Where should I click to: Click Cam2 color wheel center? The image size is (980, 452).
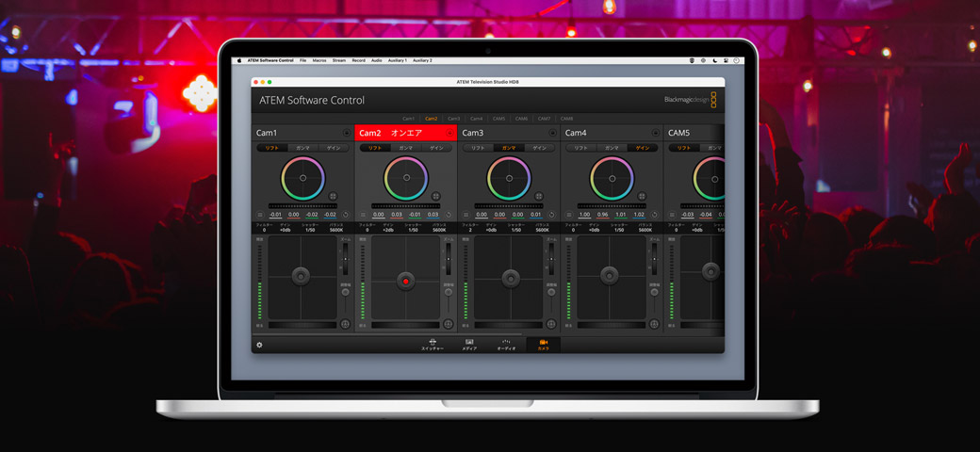[406, 178]
